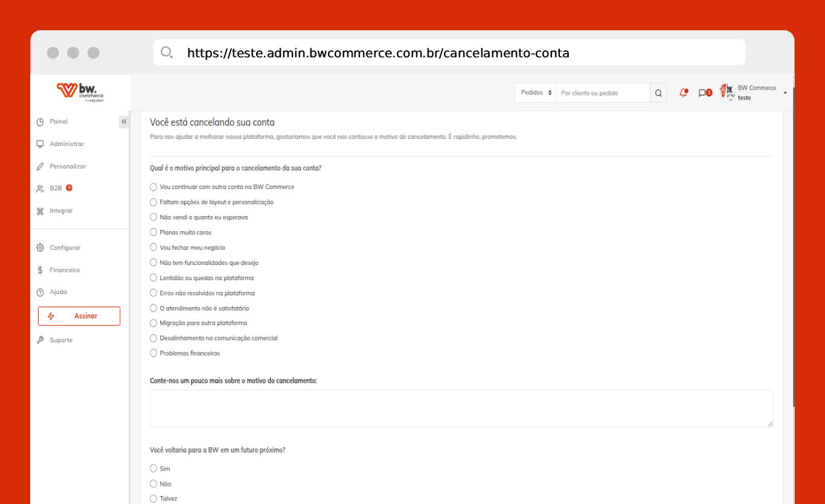Select "Migração para outra plataforma" radio
The width and height of the screenshot is (825, 504).
(153, 323)
